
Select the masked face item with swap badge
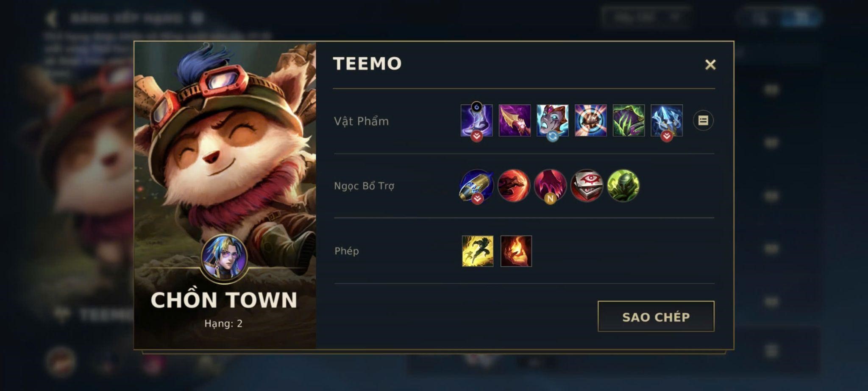552,120
